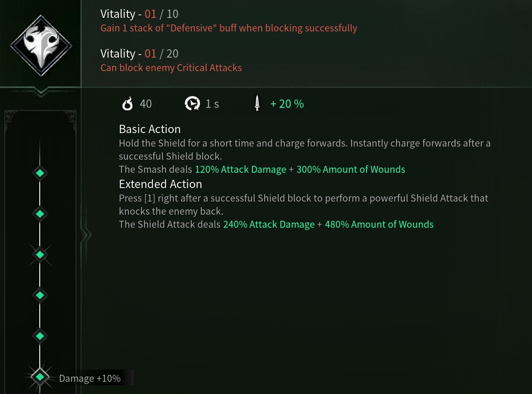Select the fourth upgrade node from top

click(x=40, y=295)
